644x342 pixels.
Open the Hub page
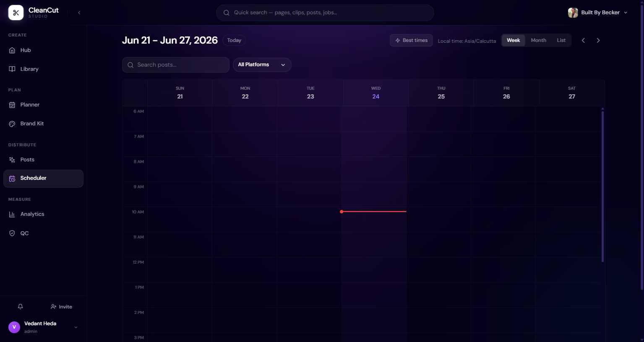point(43,50)
